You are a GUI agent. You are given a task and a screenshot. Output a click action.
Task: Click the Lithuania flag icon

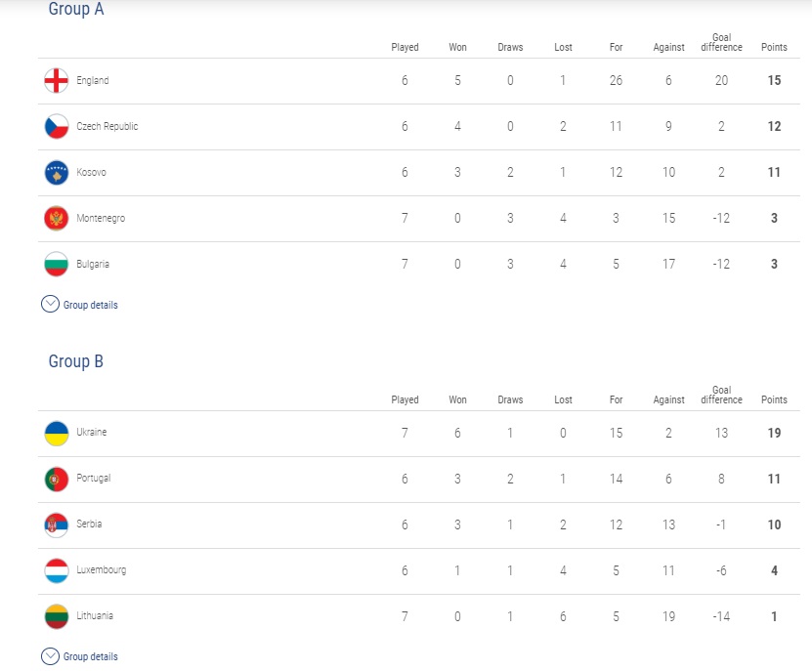[x=57, y=616]
